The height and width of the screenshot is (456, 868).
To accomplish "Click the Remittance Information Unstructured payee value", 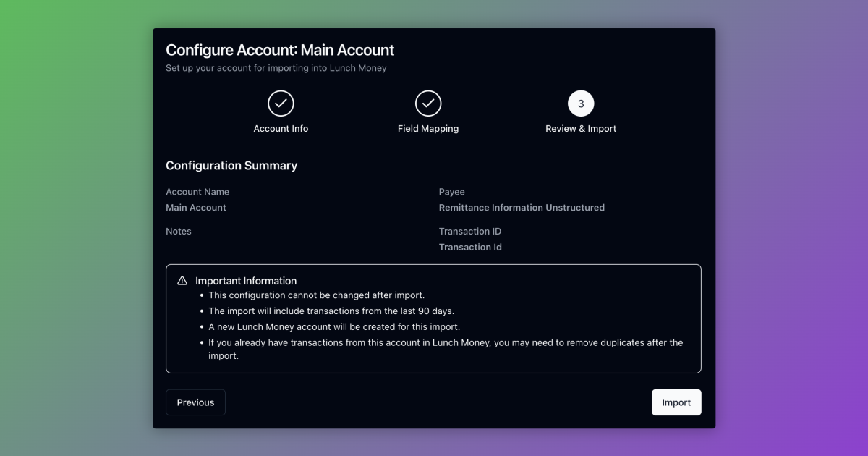I will point(522,208).
